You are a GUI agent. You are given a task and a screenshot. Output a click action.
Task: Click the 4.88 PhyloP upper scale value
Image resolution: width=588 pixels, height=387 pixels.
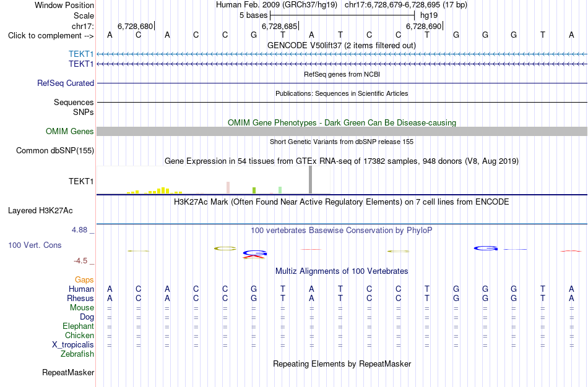(x=79, y=229)
